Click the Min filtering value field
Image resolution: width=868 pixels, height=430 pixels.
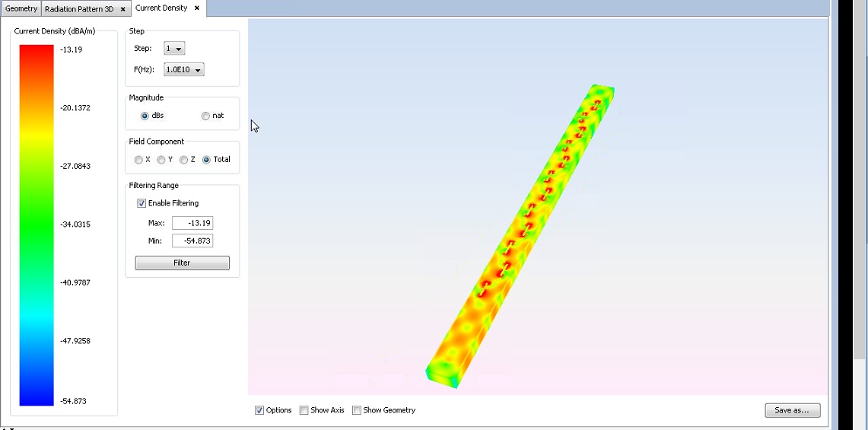pyautogui.click(x=192, y=241)
